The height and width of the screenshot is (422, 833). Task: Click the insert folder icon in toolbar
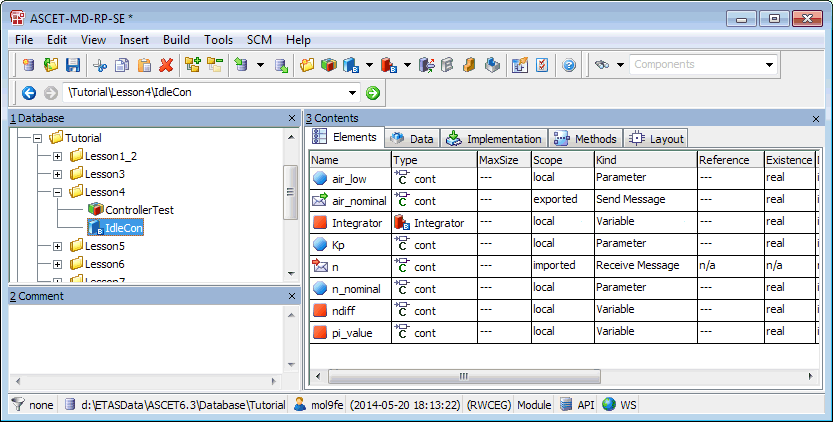[x=307, y=65]
